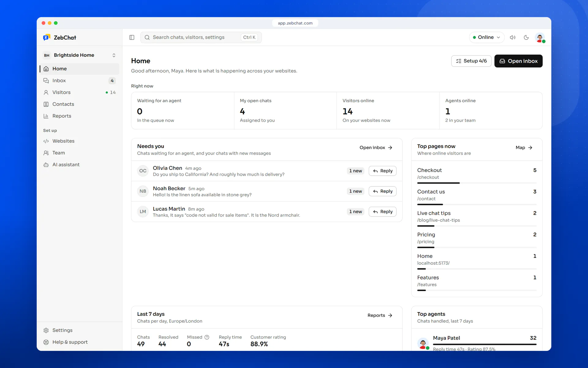The image size is (588, 368).
Task: Switch to dark mode moon icon
Action: 526,37
